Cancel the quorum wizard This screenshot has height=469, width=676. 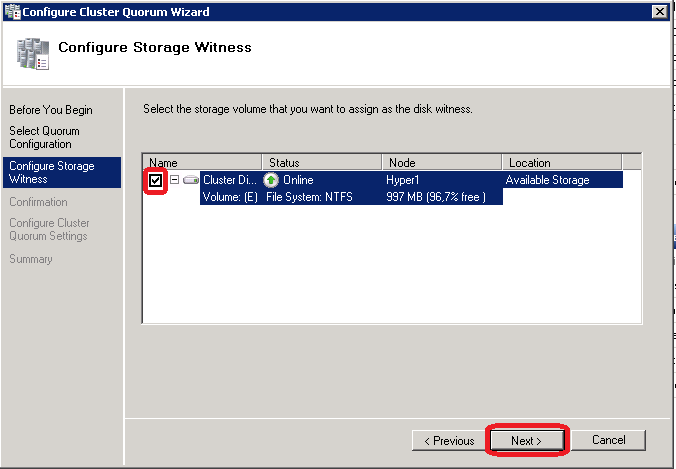(608, 440)
